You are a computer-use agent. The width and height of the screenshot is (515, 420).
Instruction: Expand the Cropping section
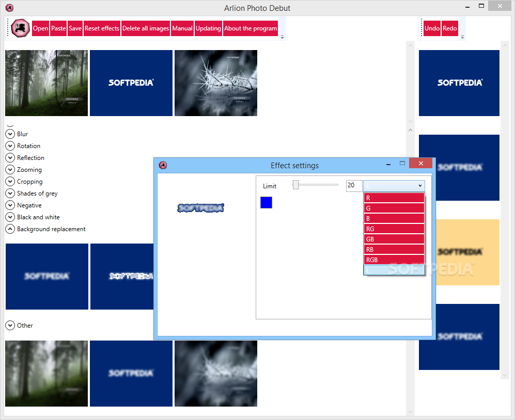10,182
